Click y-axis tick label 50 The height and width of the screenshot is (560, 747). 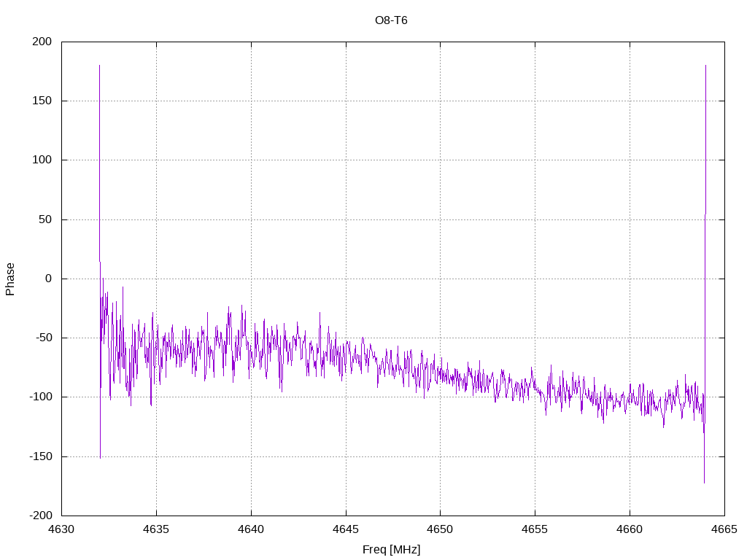pos(45,219)
